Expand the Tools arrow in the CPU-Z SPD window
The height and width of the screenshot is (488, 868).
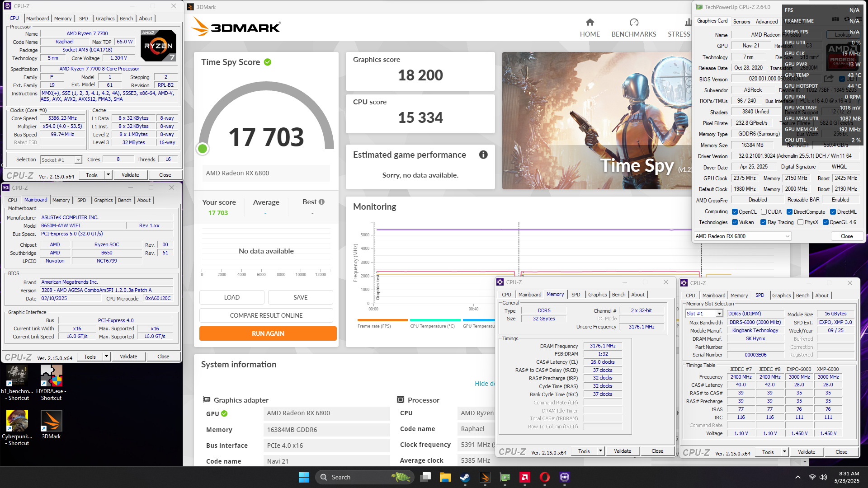pyautogui.click(x=784, y=452)
